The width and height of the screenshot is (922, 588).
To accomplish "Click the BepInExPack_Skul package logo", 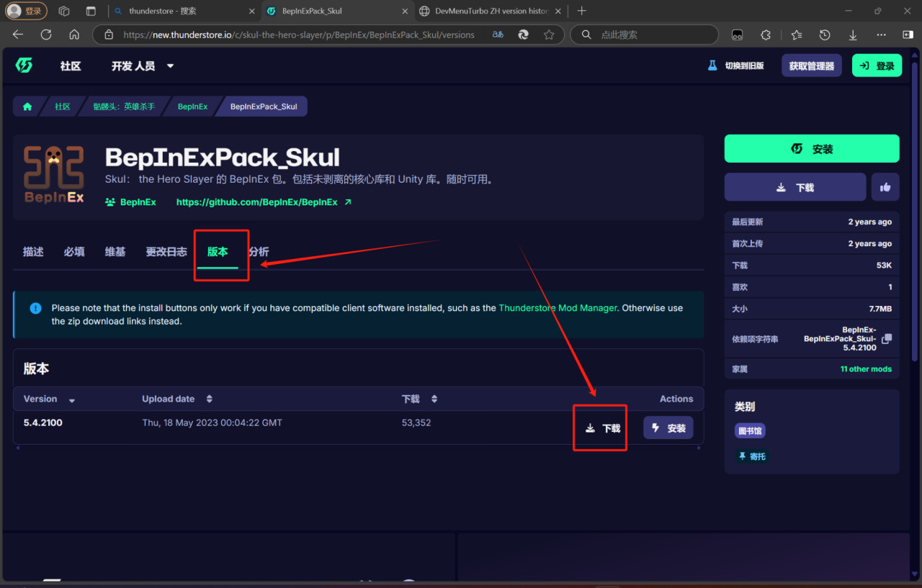I will (x=53, y=175).
